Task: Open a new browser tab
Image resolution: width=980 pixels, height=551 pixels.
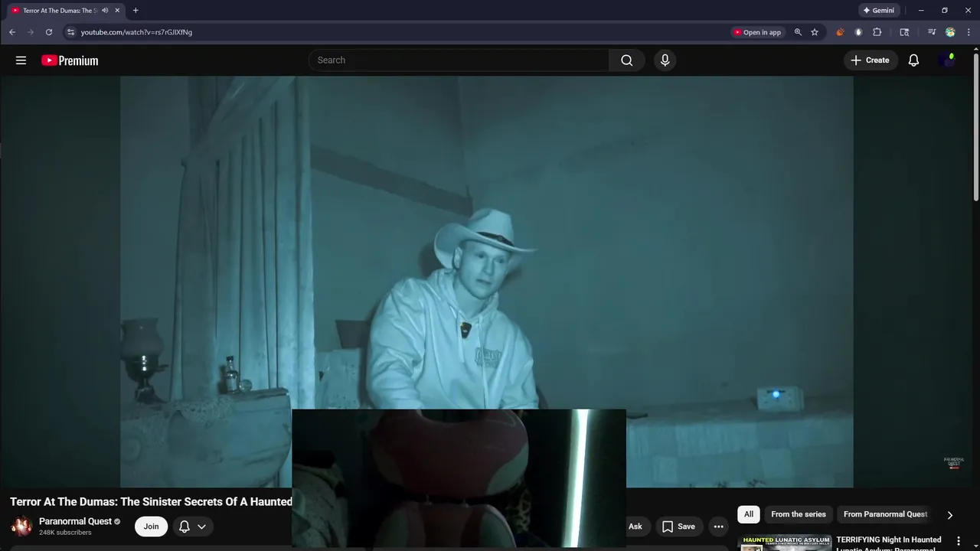Action: 136,11
